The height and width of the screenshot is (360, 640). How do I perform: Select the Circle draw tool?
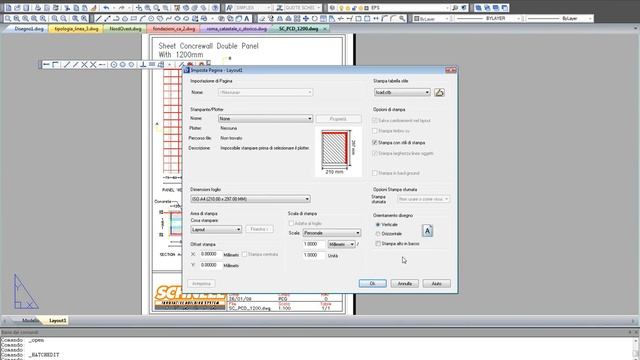(x=151, y=18)
